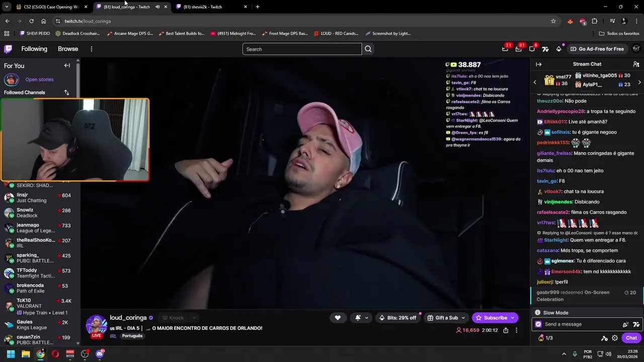Show hidden system tray icons
The width and height of the screenshot is (644, 362).
(x=564, y=354)
